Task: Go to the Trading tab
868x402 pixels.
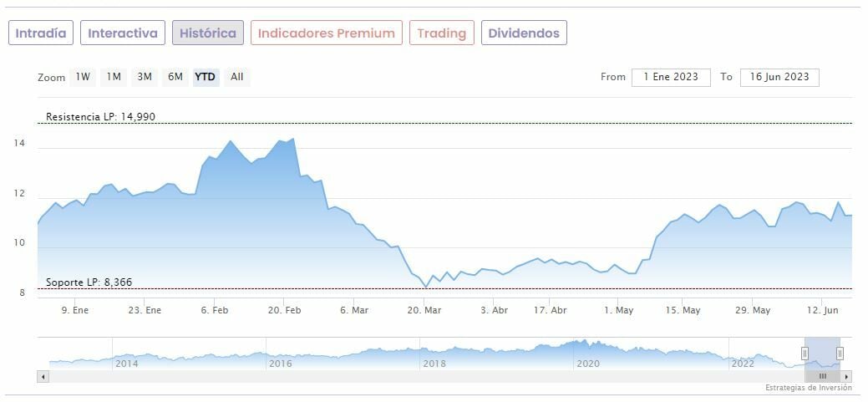Action: [x=441, y=33]
